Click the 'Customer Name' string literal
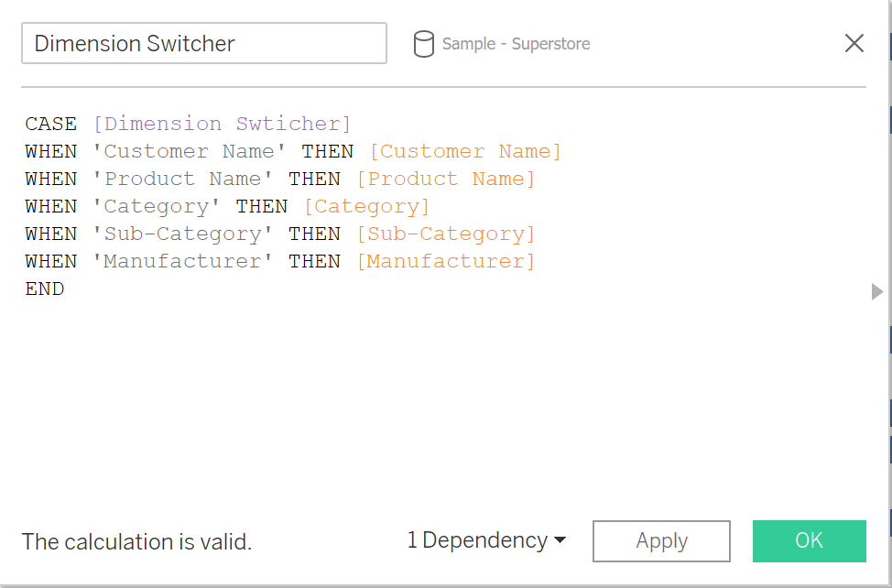Viewport: 892px width, 588px height. pos(190,151)
